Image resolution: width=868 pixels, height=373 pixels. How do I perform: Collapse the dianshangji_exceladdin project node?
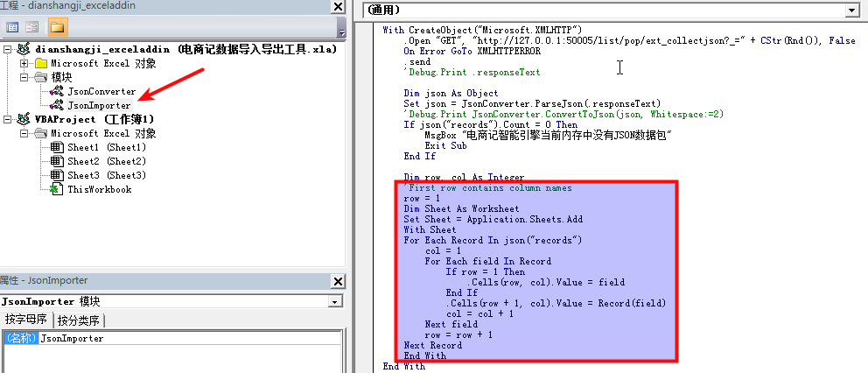point(9,49)
